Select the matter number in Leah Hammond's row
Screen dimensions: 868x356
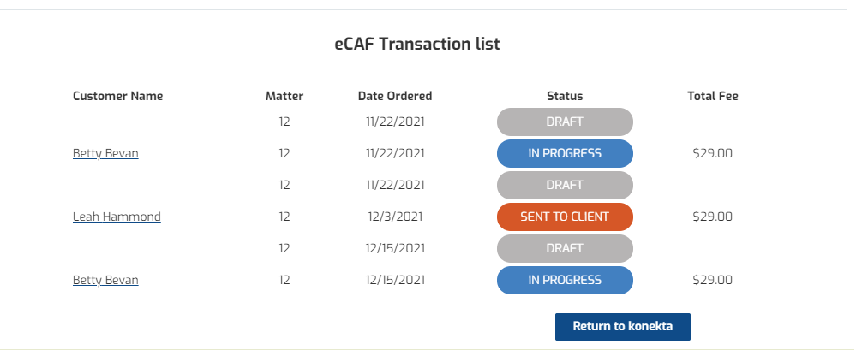click(x=284, y=217)
